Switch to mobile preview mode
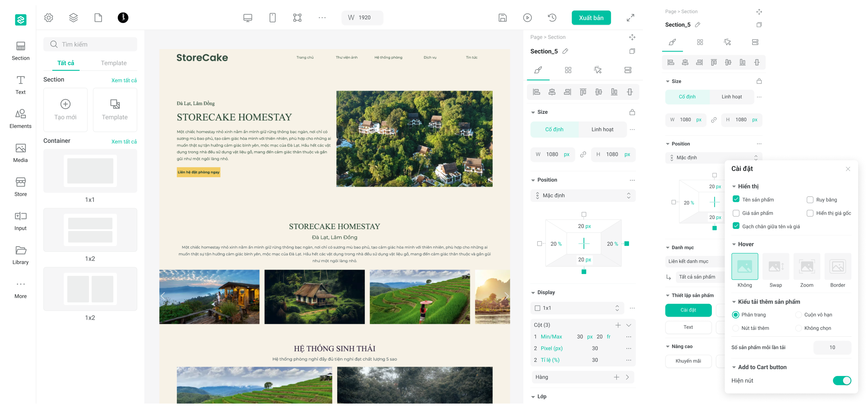868x409 pixels. click(273, 17)
